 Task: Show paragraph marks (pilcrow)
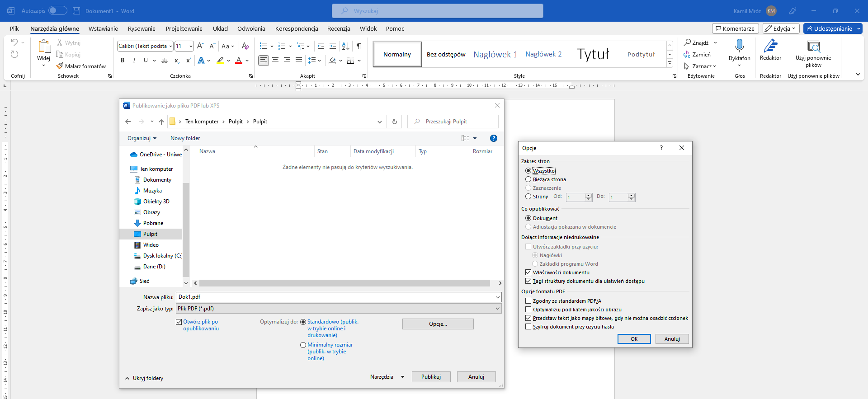[x=359, y=46]
